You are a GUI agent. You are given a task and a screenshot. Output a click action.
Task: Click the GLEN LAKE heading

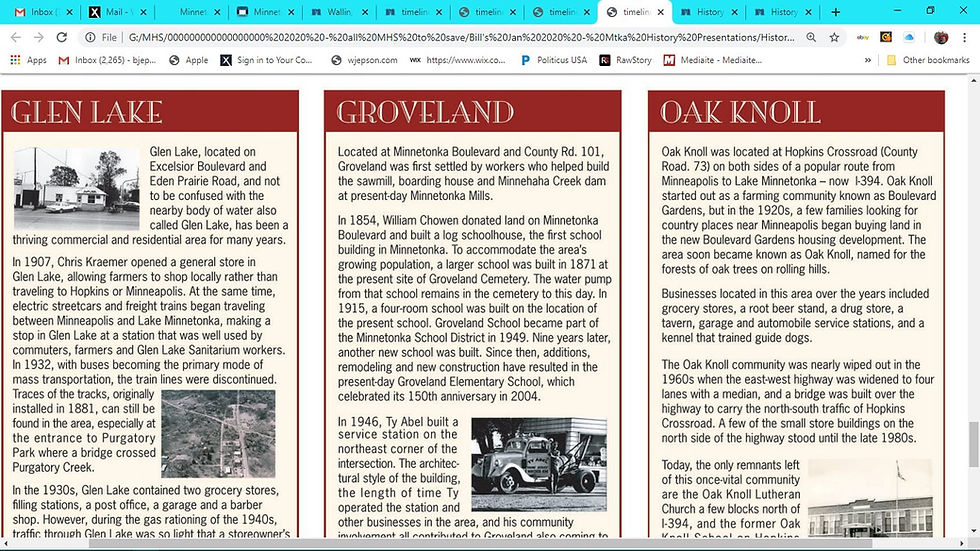click(86, 112)
